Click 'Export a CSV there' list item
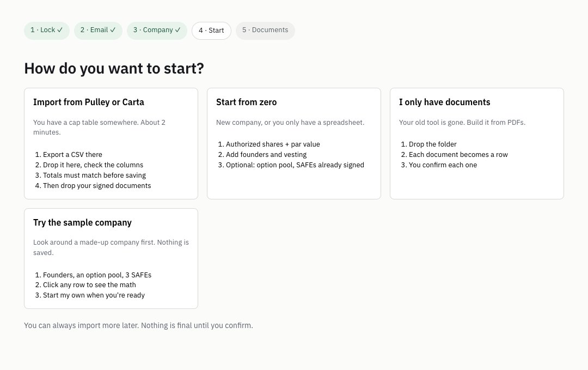The width and height of the screenshot is (588, 370). pos(72,155)
